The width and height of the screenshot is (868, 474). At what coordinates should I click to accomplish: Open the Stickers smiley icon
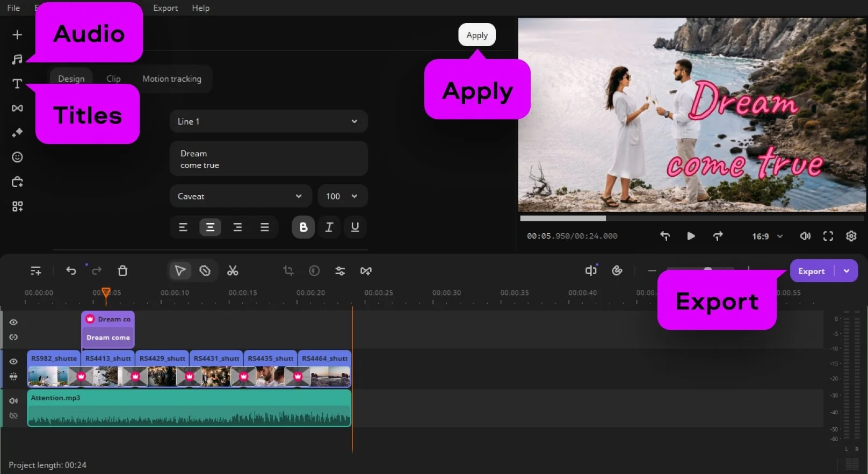tap(17, 157)
